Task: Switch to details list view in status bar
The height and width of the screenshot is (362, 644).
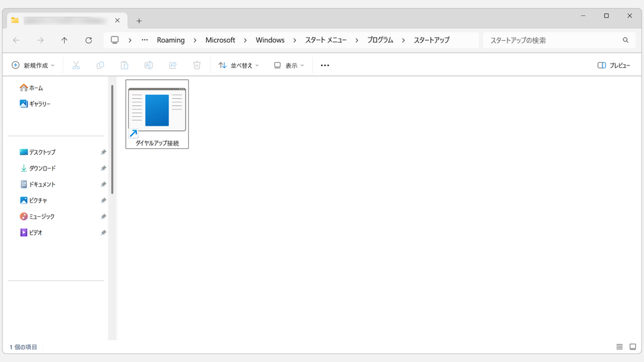Action: (x=619, y=347)
